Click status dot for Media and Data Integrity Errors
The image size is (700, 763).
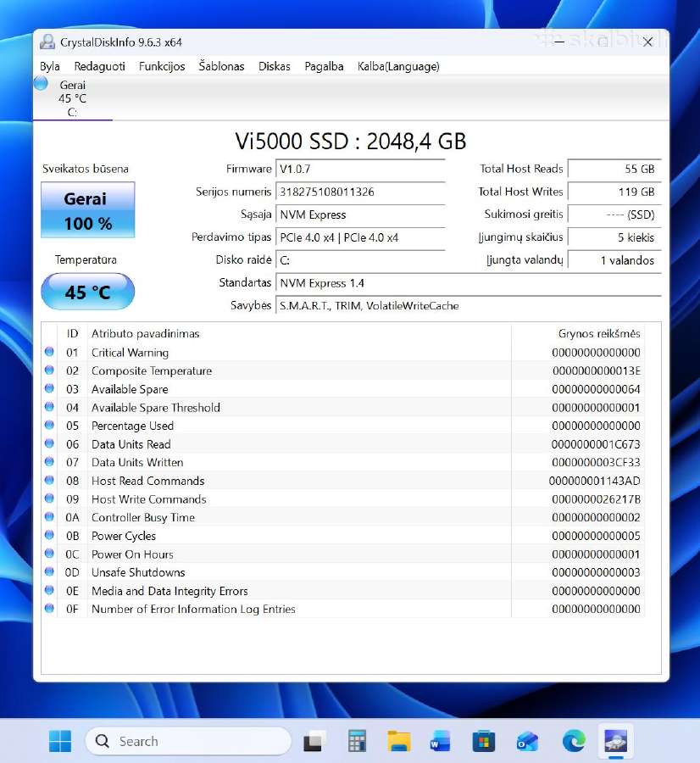pyautogui.click(x=49, y=590)
